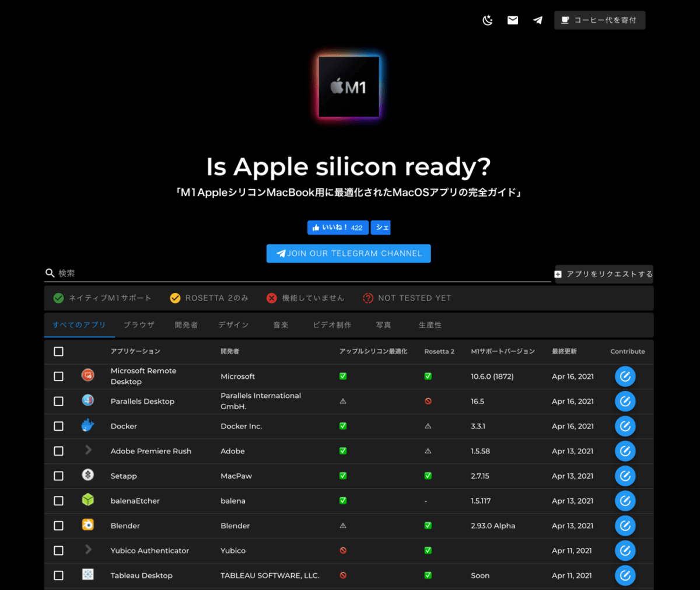
Task: Check the Microsoft Remote Desktop row checkbox
Action: (x=58, y=376)
